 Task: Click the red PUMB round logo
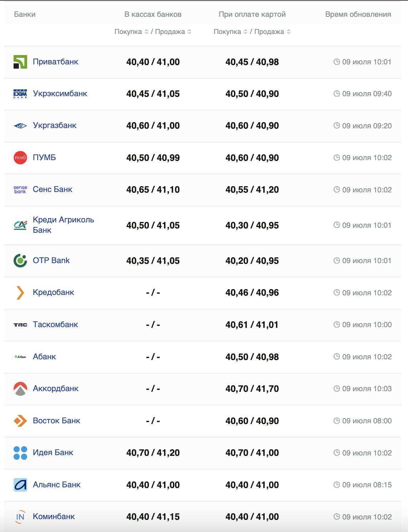(x=20, y=158)
